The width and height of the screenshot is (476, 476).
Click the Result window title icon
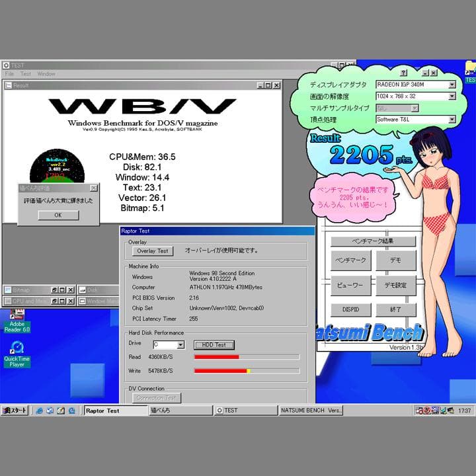click(x=8, y=85)
